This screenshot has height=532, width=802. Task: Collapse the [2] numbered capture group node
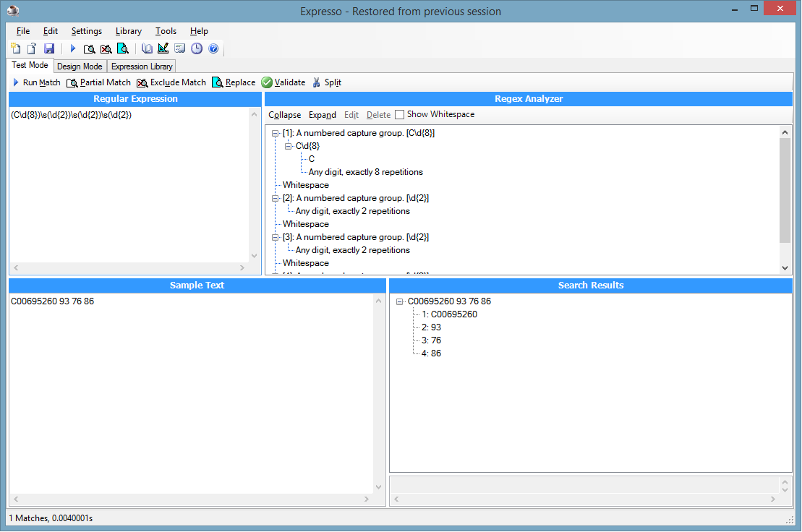point(276,198)
